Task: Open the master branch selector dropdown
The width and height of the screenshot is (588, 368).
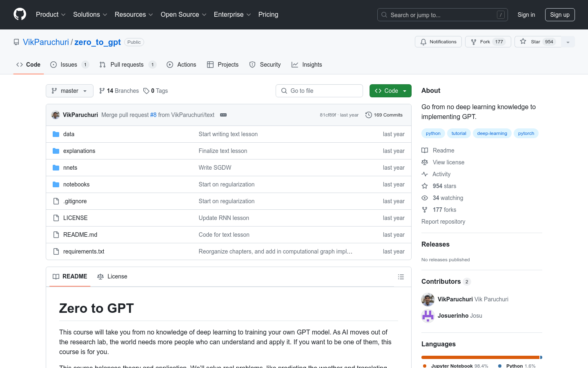Action: click(x=69, y=91)
